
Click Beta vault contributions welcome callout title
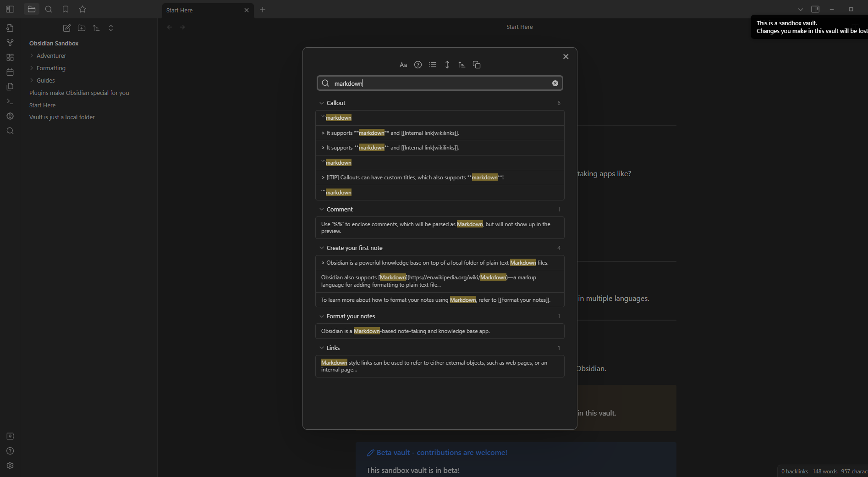coord(442,453)
